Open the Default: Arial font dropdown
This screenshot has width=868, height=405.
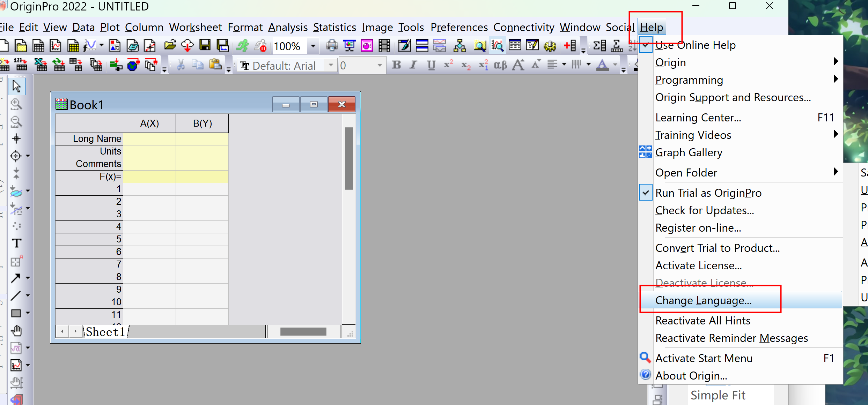[331, 65]
